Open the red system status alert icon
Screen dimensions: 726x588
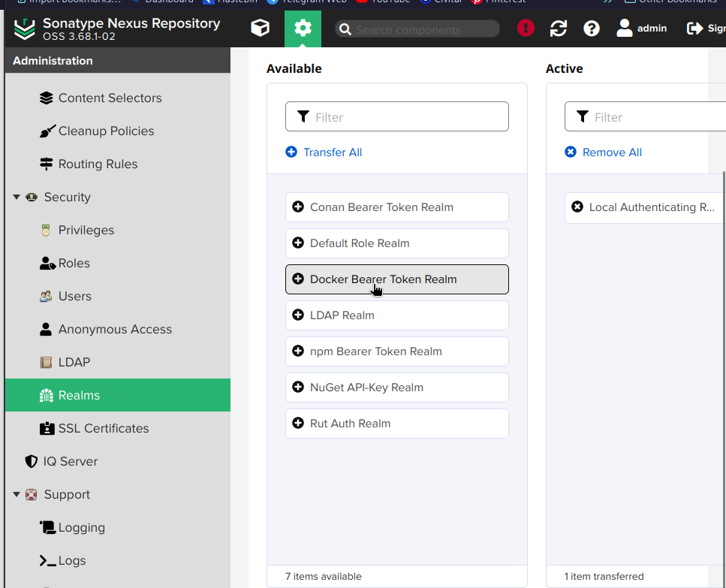tap(526, 29)
